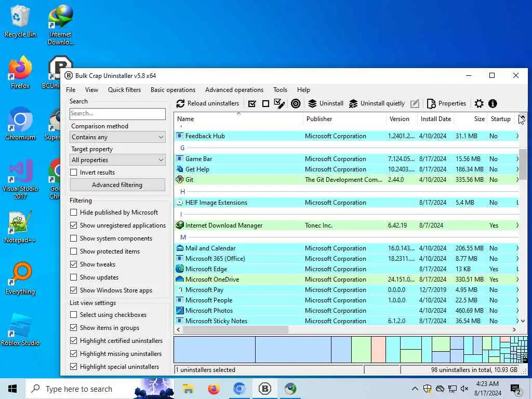Select the Chromium desktop shortcut

(x=20, y=124)
